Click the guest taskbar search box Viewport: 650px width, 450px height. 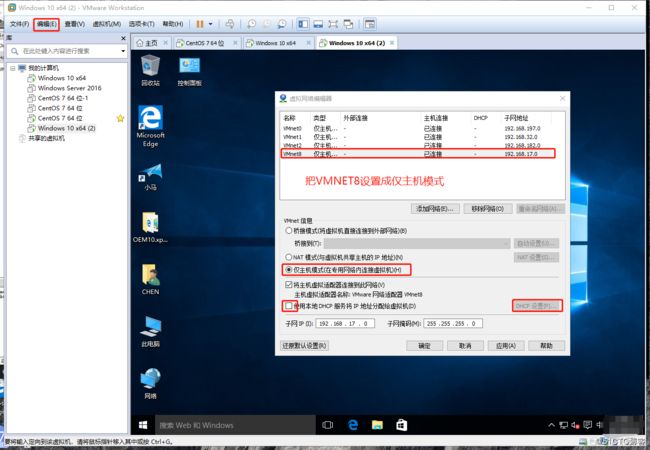point(234,425)
